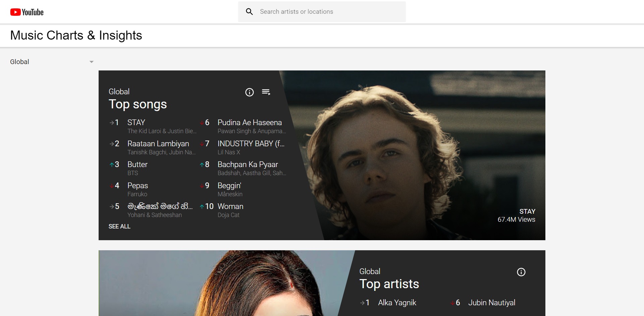
Task: Open the song by Yohani & Satheeshan
Action: (160, 206)
